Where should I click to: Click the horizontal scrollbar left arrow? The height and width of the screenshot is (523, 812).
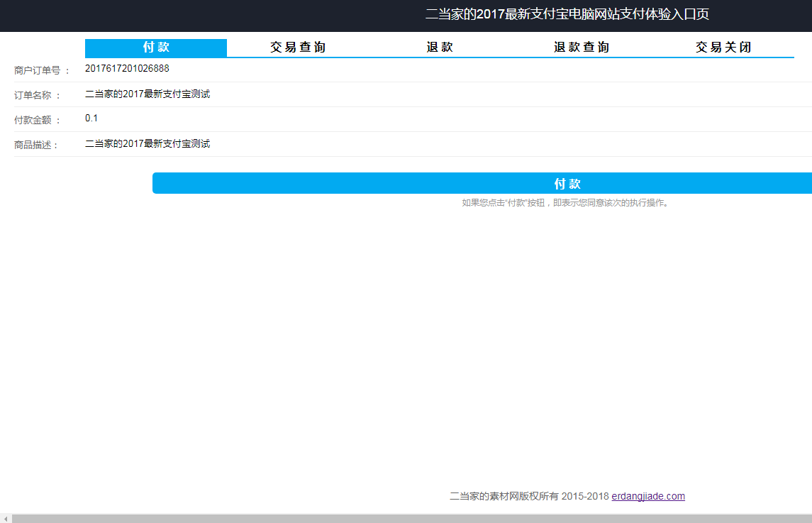click(x=6, y=518)
